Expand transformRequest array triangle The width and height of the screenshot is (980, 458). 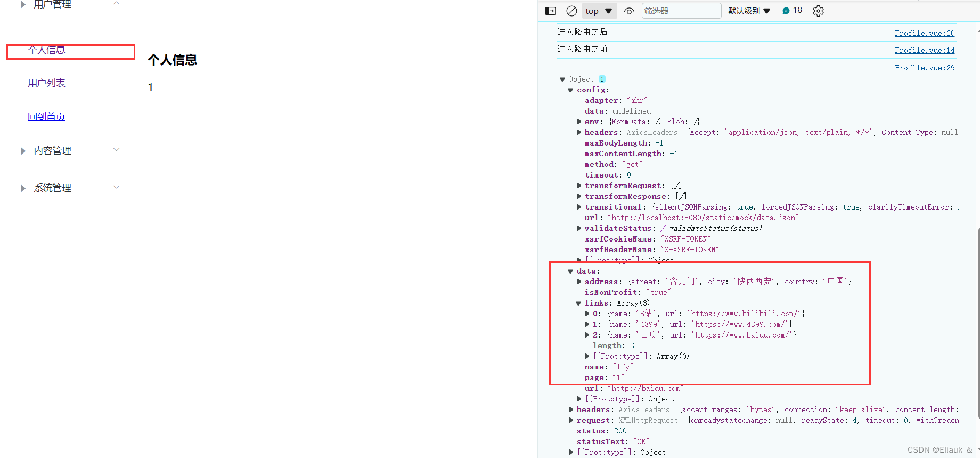point(579,186)
